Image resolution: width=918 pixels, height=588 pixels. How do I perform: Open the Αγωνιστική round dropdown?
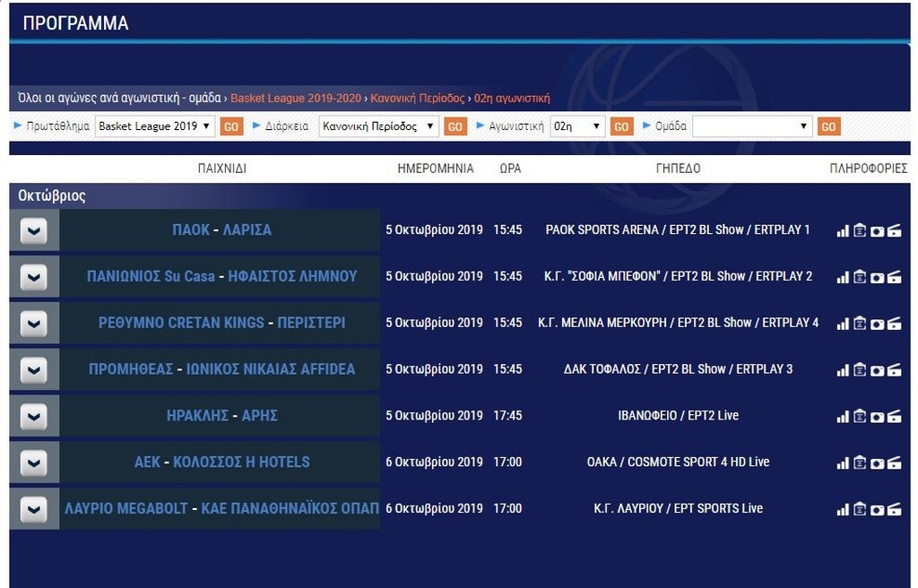pos(578,126)
